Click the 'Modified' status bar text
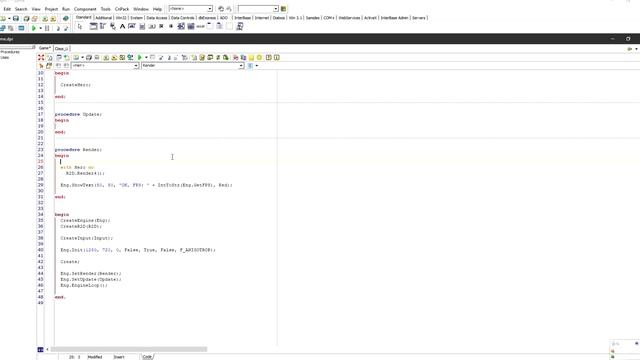 (x=95, y=357)
